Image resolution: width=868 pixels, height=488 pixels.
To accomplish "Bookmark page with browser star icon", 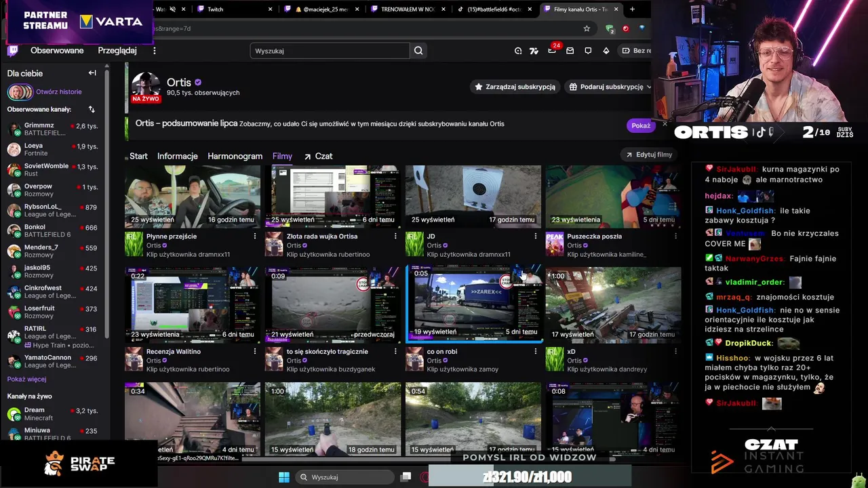I will tap(587, 28).
